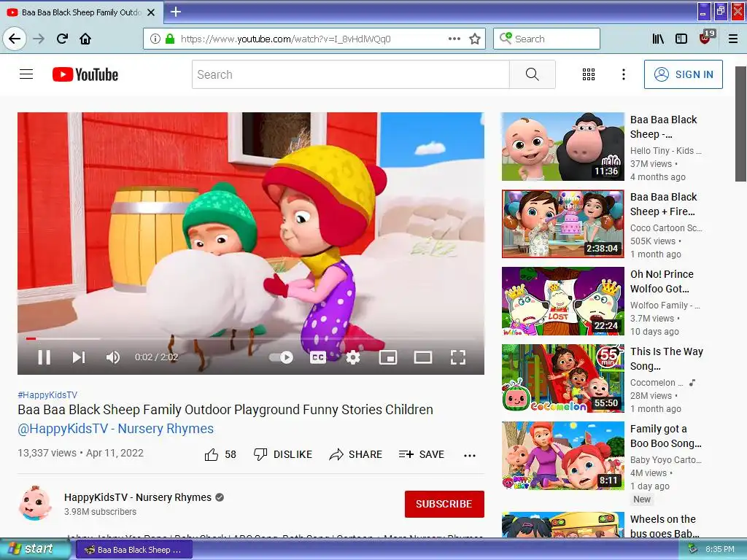Save the video to a playlist
Viewport: 747px width, 560px height.
click(x=421, y=455)
